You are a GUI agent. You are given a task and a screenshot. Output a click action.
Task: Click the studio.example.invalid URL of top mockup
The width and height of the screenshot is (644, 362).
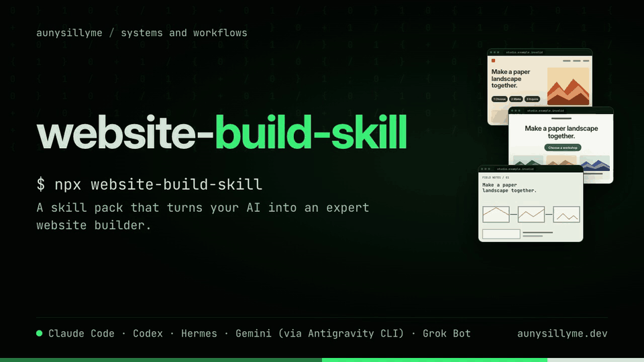pos(524,52)
